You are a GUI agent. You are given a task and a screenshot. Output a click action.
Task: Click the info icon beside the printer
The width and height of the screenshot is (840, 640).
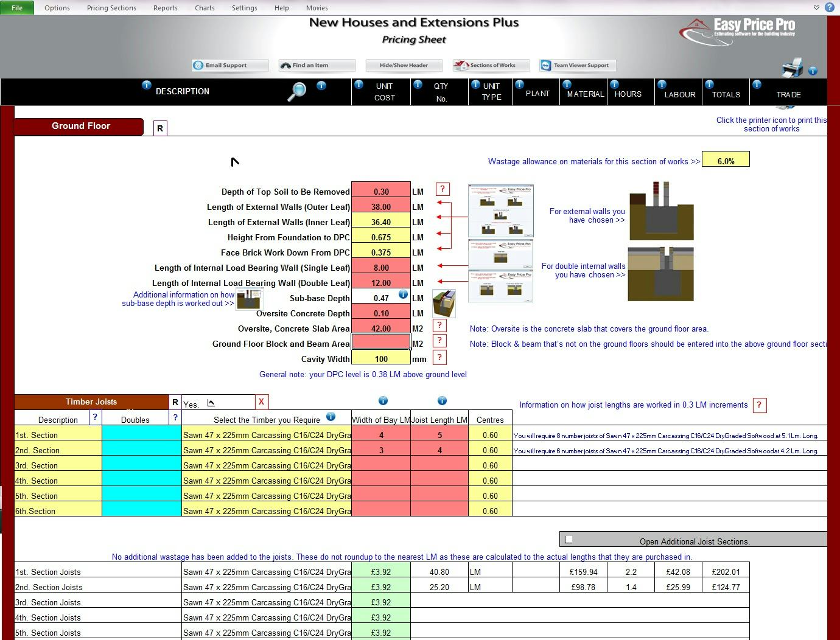[x=813, y=71]
